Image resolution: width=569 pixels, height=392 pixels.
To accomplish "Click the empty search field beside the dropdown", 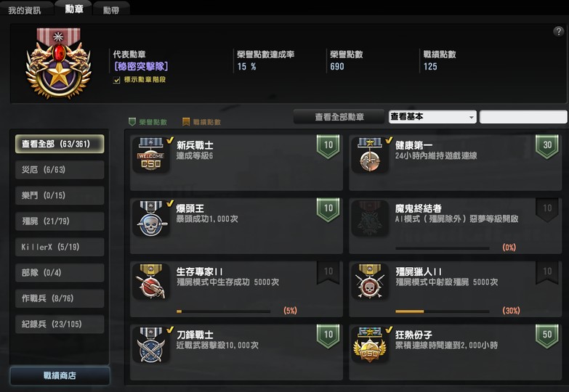I will (523, 117).
